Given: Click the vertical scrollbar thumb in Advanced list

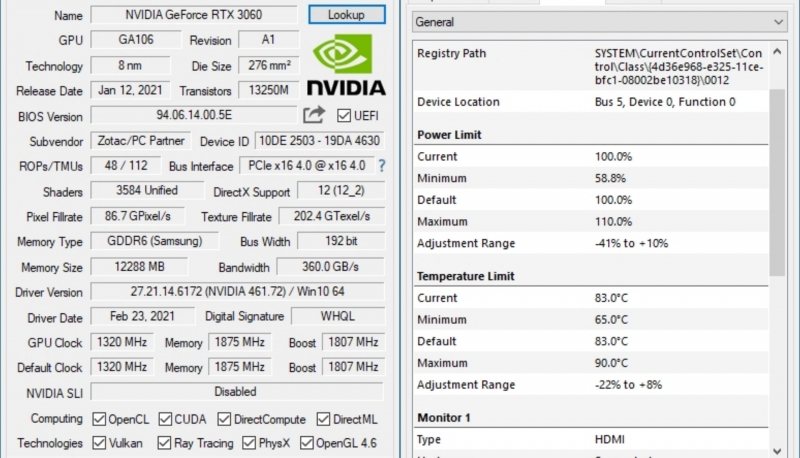Looking at the screenshot, I should pyautogui.click(x=777, y=183).
